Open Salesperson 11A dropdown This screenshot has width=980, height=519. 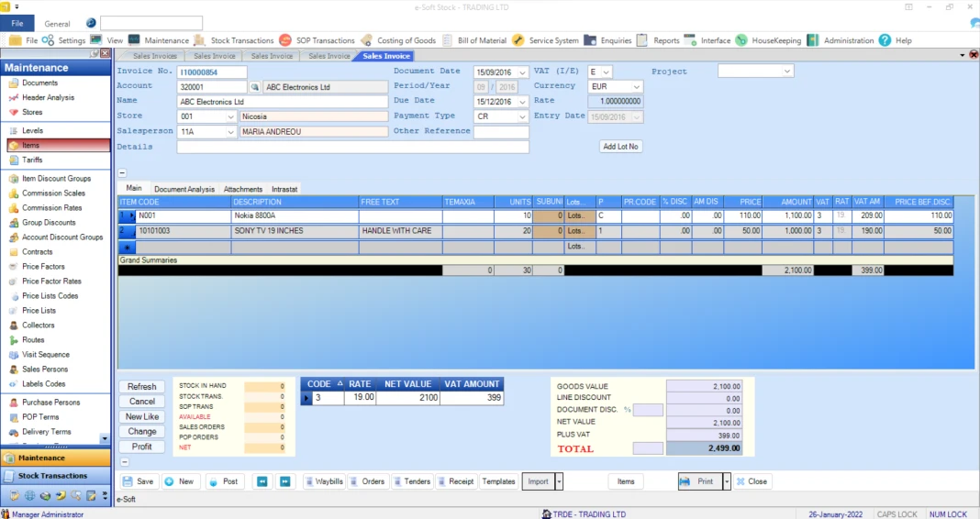(230, 132)
